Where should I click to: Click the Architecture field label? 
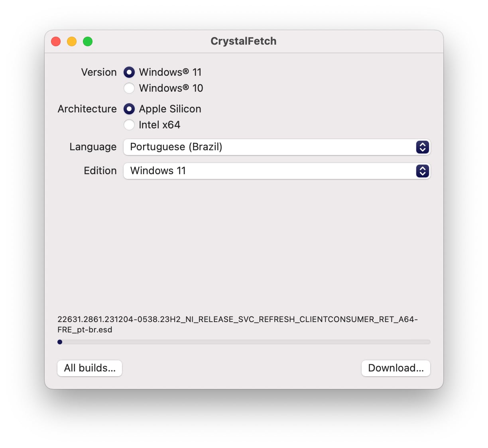[87, 109]
